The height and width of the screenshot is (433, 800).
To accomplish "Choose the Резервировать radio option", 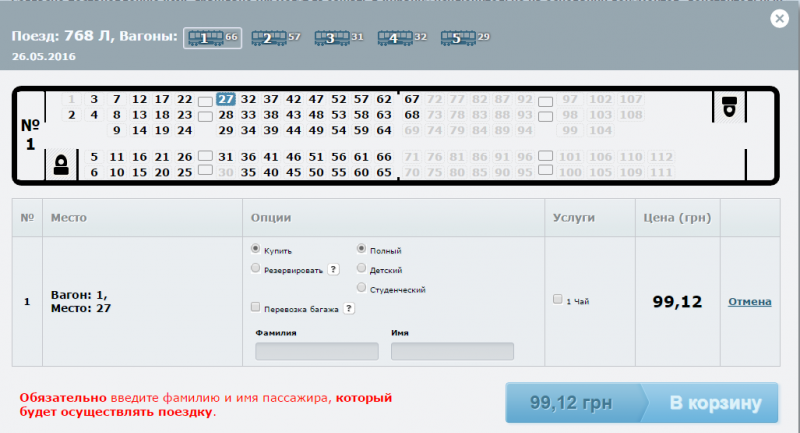I will pos(256,268).
